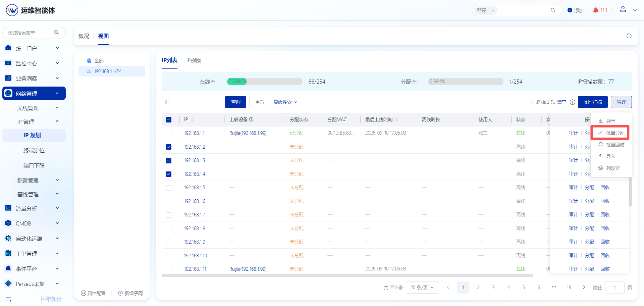Click the 查询 button
The width and height of the screenshot is (644, 306).
point(235,102)
